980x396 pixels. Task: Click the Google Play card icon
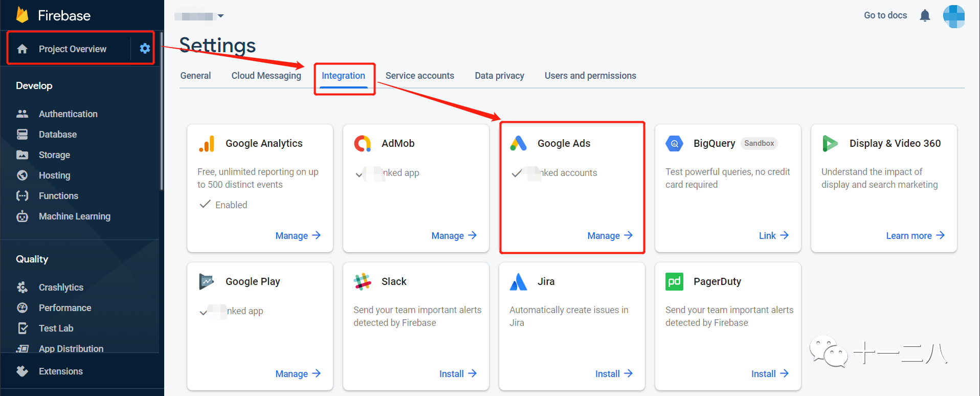click(x=206, y=281)
